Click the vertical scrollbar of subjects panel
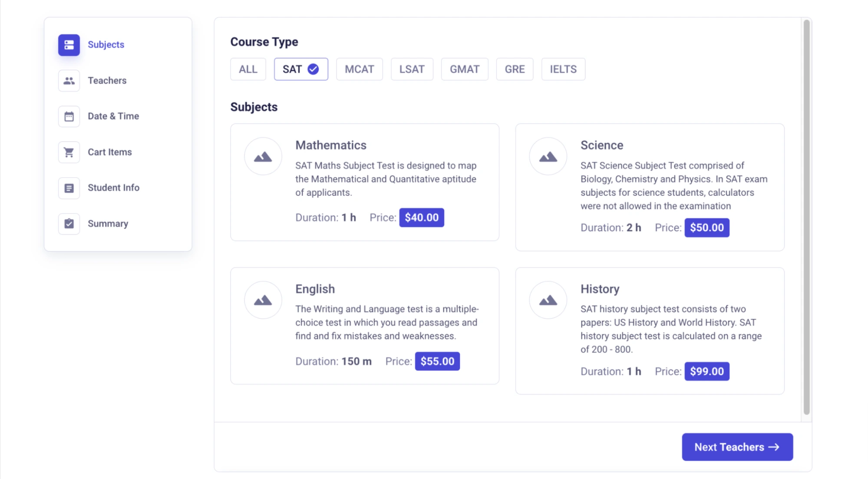 [806, 217]
